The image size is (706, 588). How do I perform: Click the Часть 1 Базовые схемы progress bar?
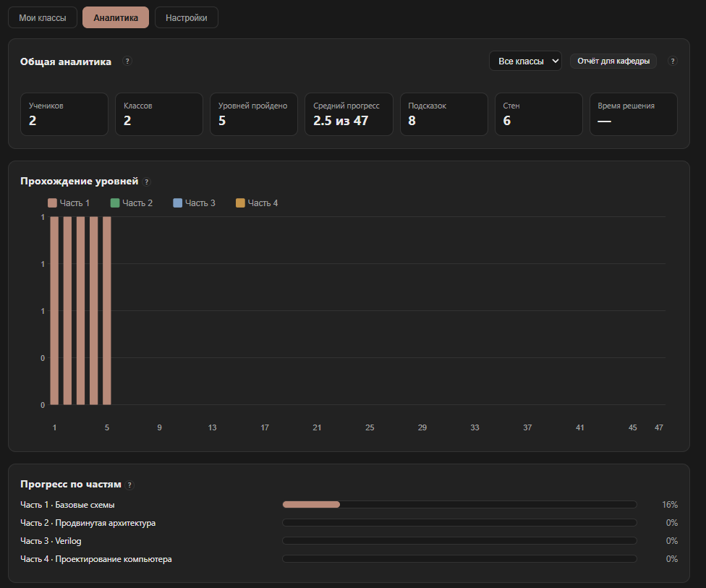pos(460,505)
